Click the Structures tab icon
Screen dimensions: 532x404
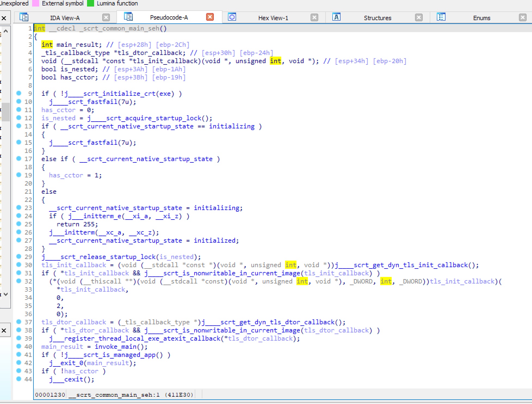tap(336, 17)
